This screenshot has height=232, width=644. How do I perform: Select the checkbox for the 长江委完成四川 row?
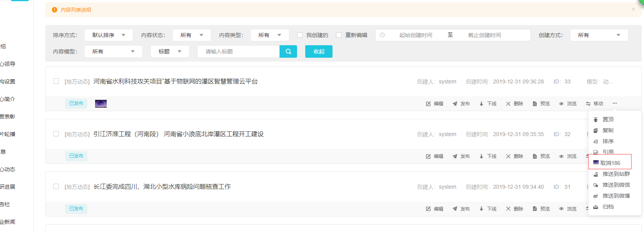(56, 186)
